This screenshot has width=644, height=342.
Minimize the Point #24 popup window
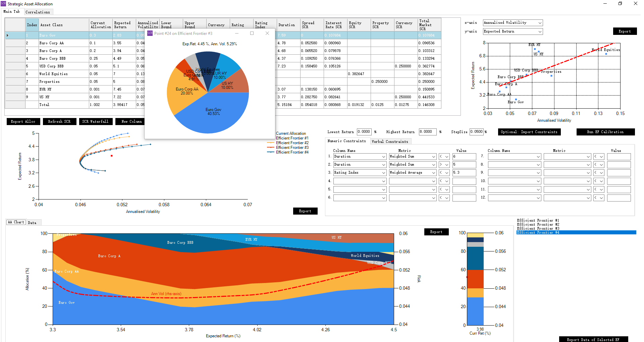click(x=237, y=33)
